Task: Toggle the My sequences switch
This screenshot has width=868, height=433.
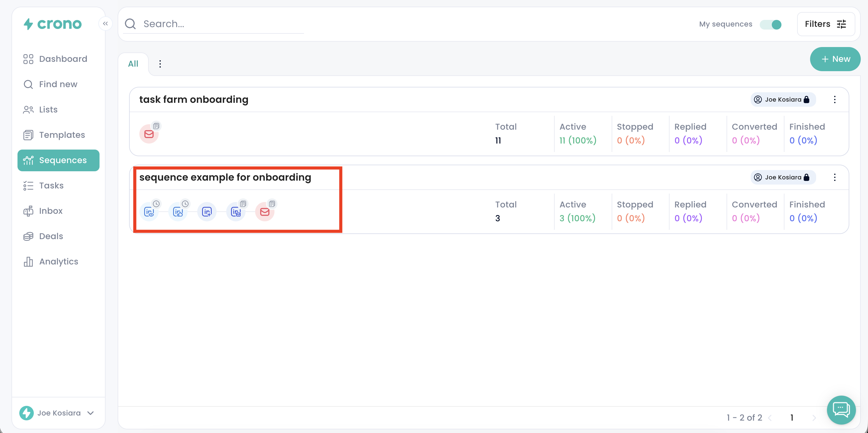Action: [771, 24]
